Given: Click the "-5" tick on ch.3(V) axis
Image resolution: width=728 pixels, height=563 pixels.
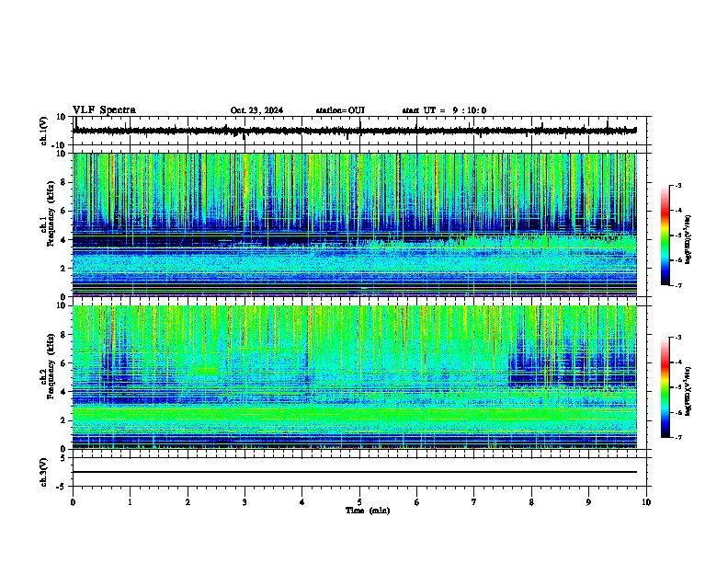Looking at the screenshot, I should [x=63, y=487].
